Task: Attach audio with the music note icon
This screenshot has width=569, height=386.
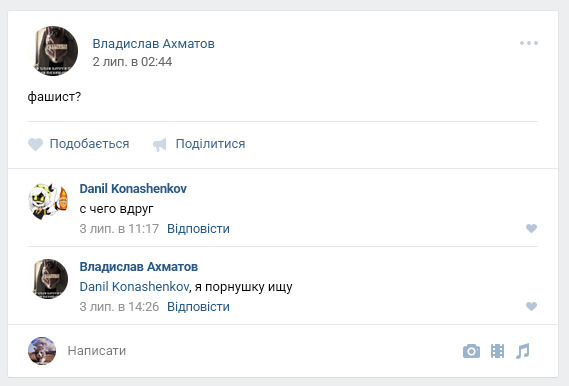Action: (x=523, y=351)
